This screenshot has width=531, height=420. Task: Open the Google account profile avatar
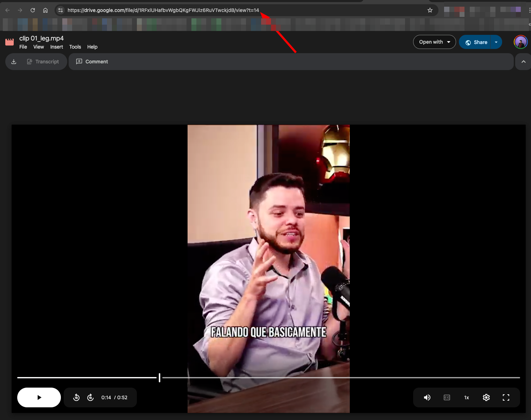(x=520, y=42)
